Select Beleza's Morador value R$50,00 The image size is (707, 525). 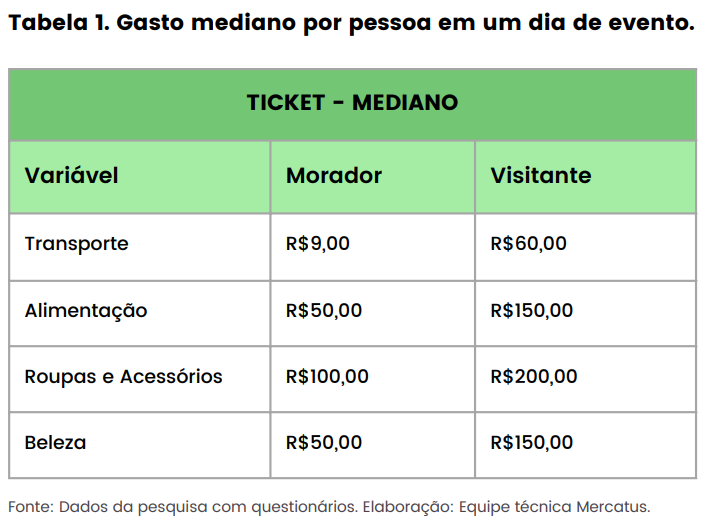pos(323,443)
